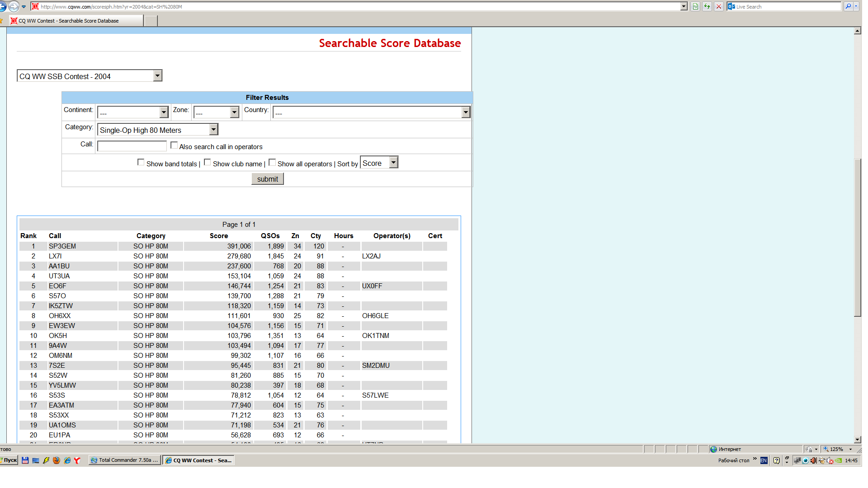Click the green refresh arrows icon
868x488 pixels.
tap(707, 6)
